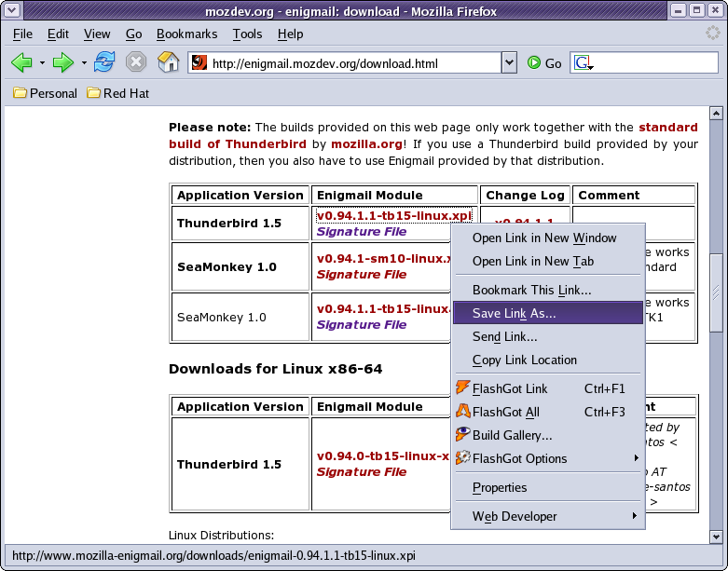
Task: Click the activity throbber icon
Action: point(712,33)
